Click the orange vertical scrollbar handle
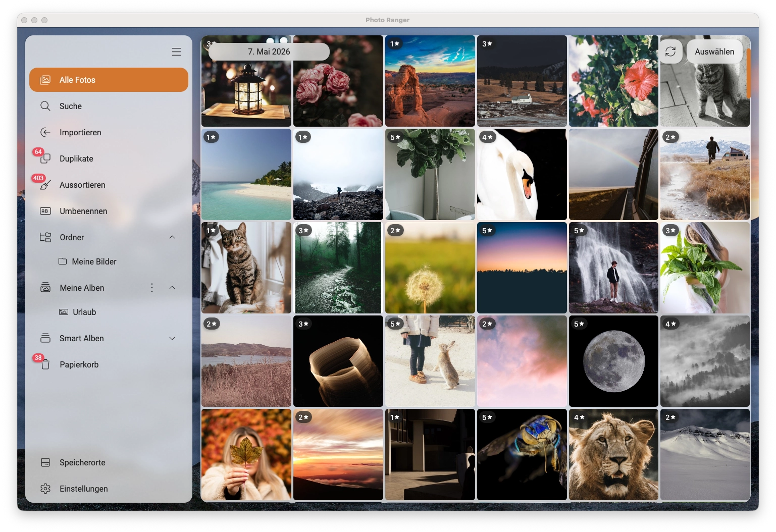776x532 pixels. click(x=749, y=73)
